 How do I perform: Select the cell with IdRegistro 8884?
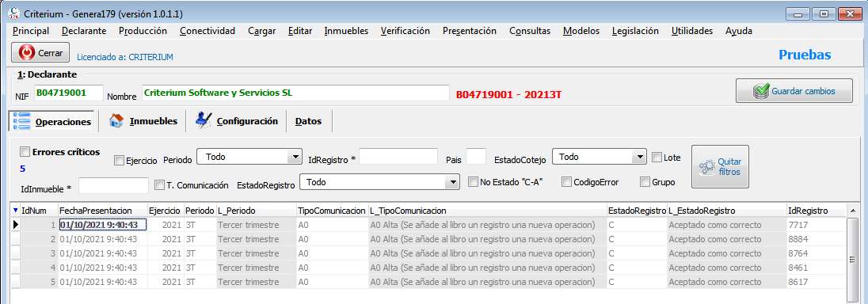coord(816,239)
